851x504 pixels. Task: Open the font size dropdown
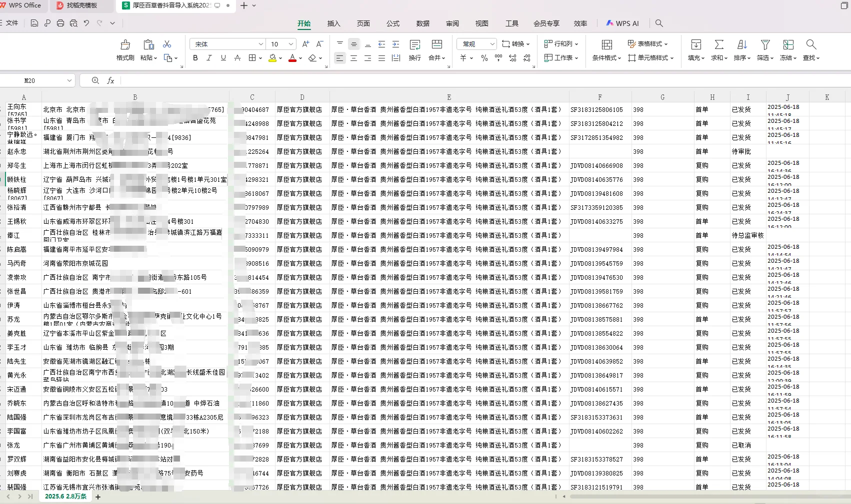coord(290,44)
